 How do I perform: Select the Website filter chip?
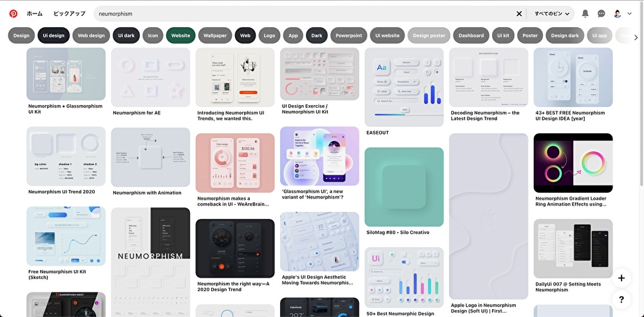pyautogui.click(x=181, y=35)
